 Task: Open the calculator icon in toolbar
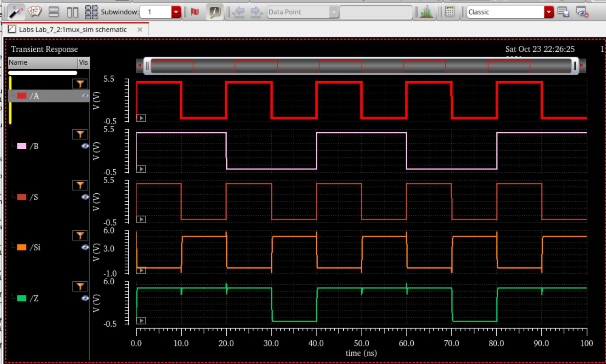click(x=449, y=12)
